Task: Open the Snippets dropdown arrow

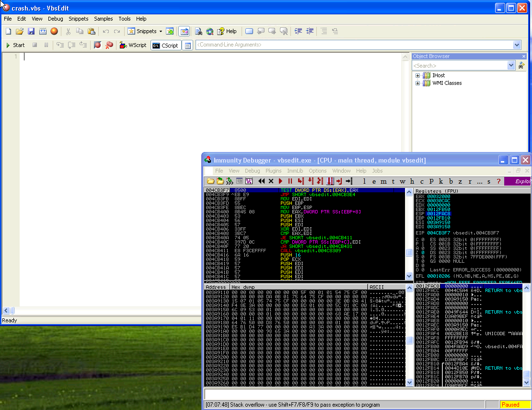Action: click(161, 31)
